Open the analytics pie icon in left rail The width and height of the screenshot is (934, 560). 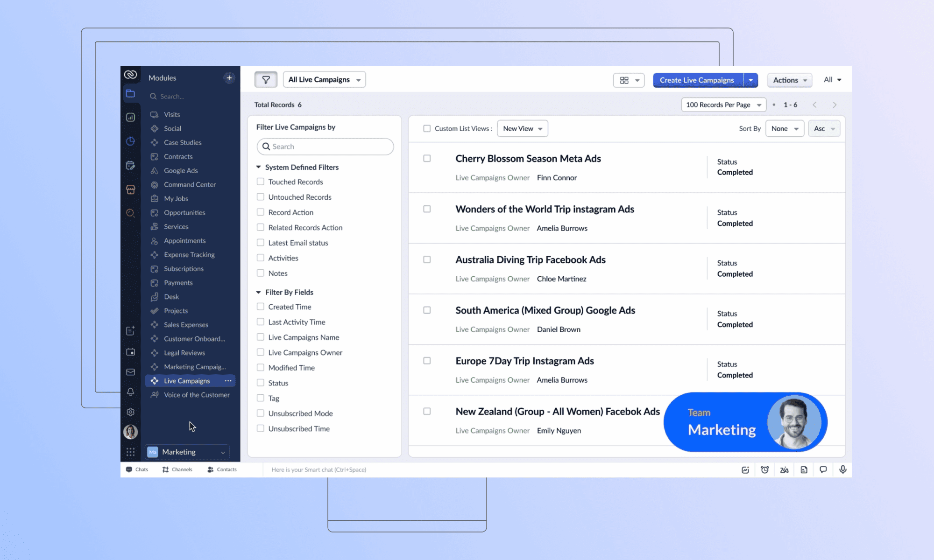point(131,141)
